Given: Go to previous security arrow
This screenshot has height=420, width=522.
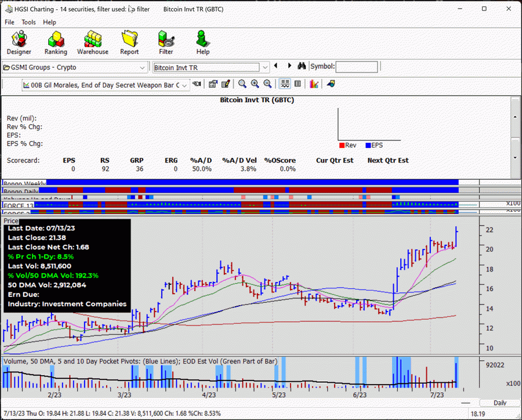Looking at the screenshot, I should tap(275, 66).
